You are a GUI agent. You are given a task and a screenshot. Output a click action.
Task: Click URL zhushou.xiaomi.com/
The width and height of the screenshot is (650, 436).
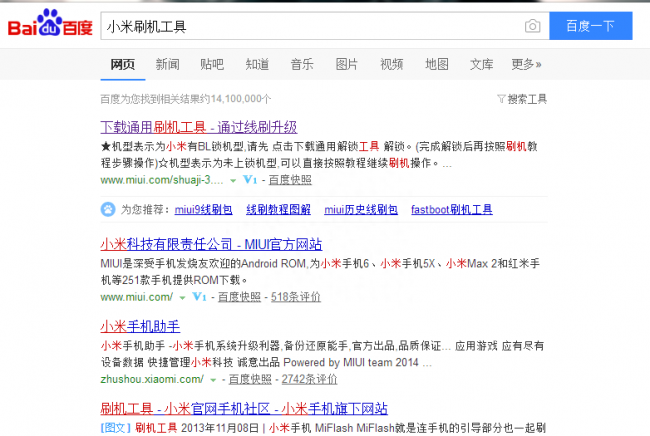pyautogui.click(x=152, y=379)
